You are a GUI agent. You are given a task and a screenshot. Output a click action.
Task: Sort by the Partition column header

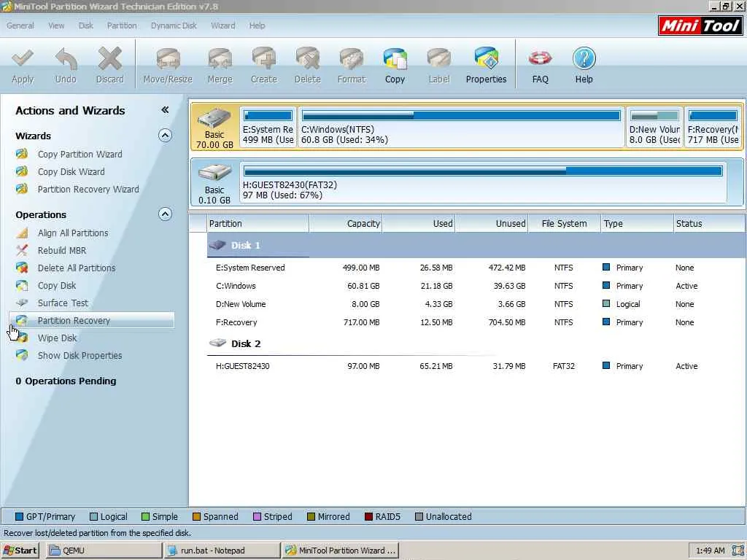(258, 224)
